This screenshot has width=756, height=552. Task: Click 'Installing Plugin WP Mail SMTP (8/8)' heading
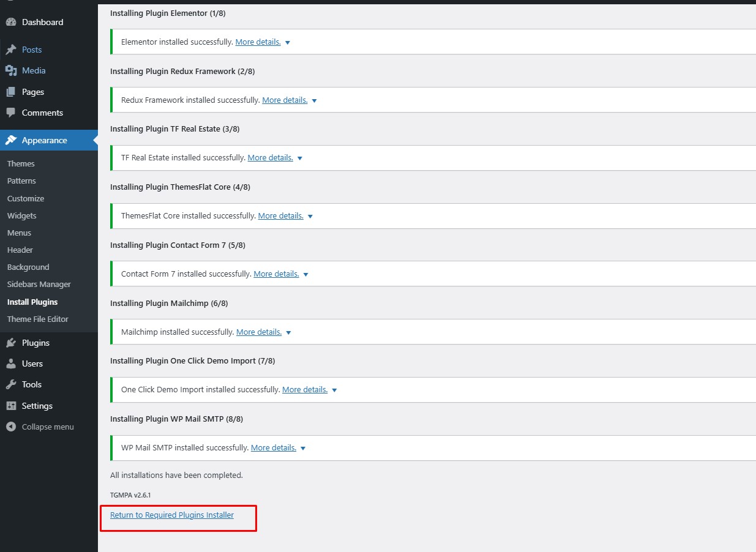(x=177, y=419)
